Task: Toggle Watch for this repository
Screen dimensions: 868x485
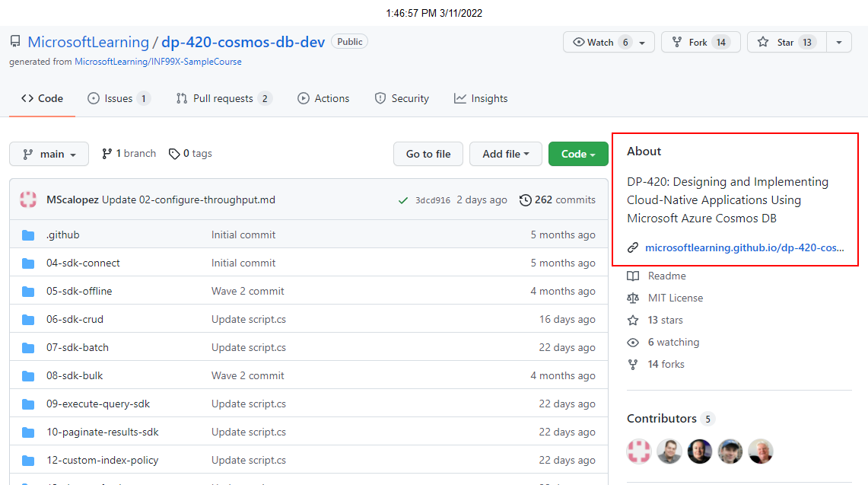Action: click(599, 42)
